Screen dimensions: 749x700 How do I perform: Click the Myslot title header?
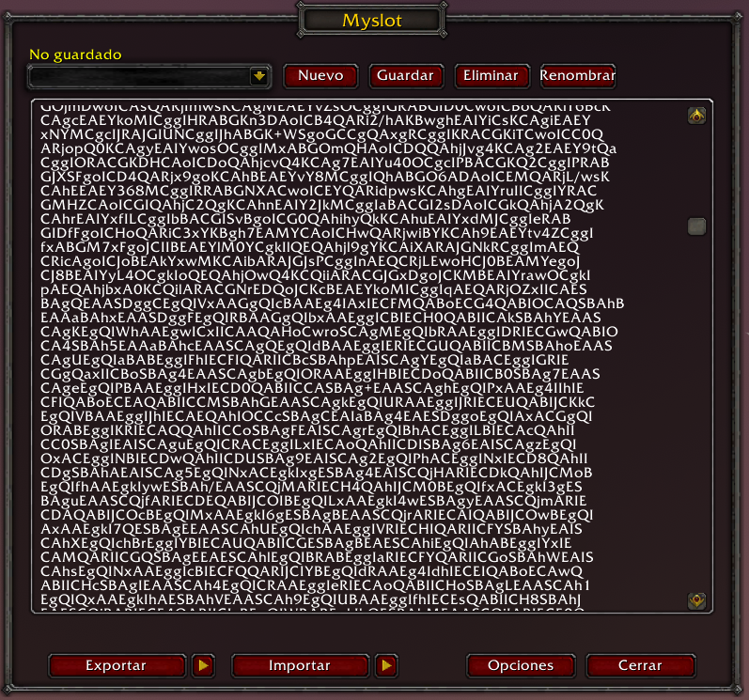coord(376,20)
